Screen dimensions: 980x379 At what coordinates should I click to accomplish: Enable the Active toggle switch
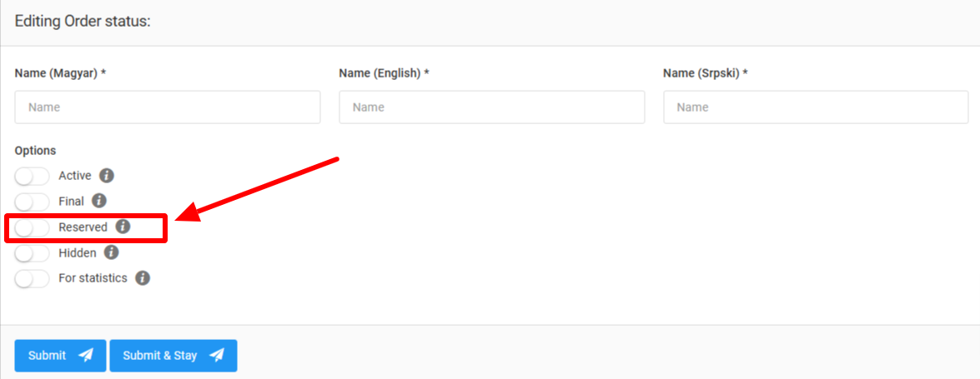pyautogui.click(x=32, y=177)
